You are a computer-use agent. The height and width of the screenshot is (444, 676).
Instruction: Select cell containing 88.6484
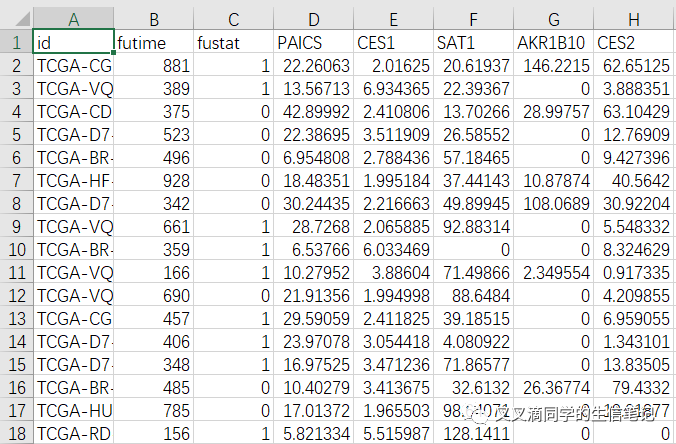pos(473,296)
